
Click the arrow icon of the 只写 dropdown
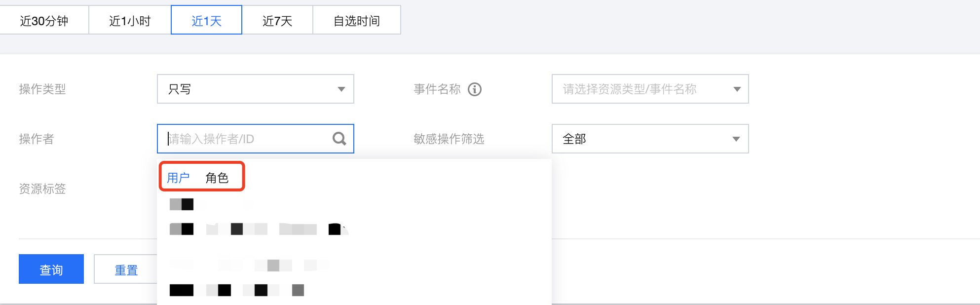pos(341,89)
